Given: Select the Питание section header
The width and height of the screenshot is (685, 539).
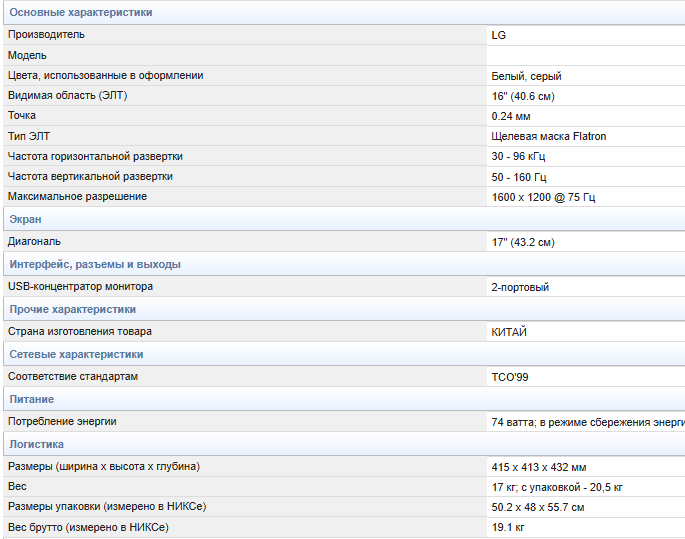Looking at the screenshot, I should [31, 399].
